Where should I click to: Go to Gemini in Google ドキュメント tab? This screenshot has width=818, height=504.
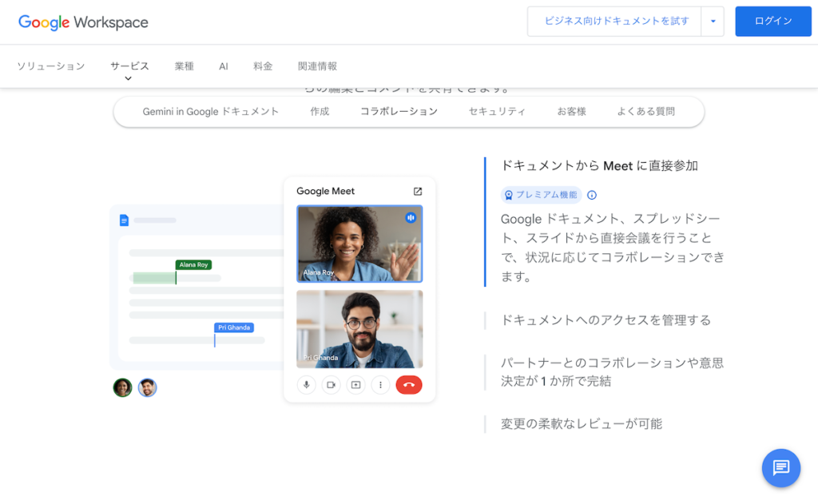211,112
